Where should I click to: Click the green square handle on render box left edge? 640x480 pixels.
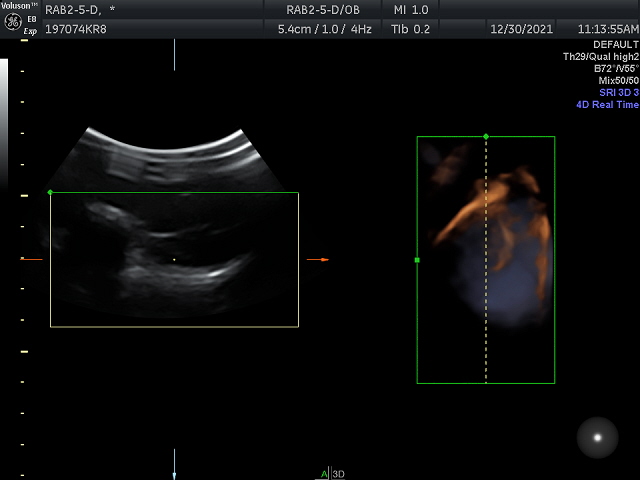point(417,260)
